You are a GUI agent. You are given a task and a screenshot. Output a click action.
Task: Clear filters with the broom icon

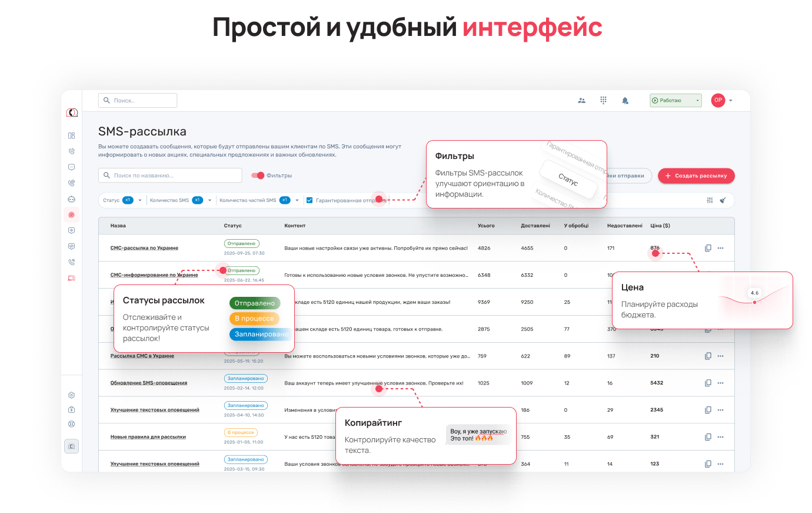pyautogui.click(x=723, y=200)
